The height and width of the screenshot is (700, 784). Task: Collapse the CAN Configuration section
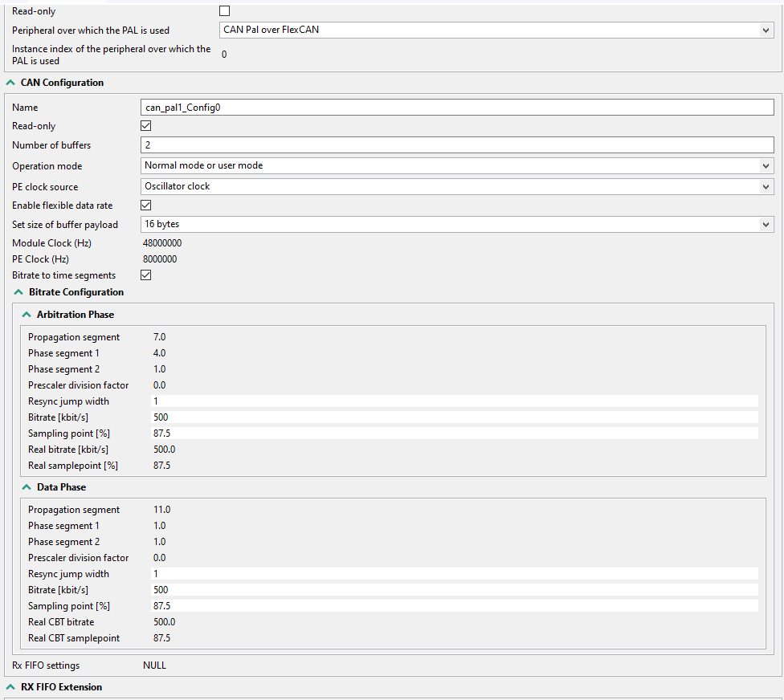coord(10,83)
